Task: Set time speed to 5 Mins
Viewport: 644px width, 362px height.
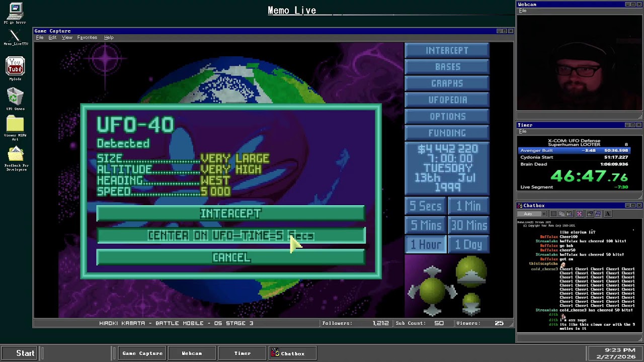Action: coord(426,225)
